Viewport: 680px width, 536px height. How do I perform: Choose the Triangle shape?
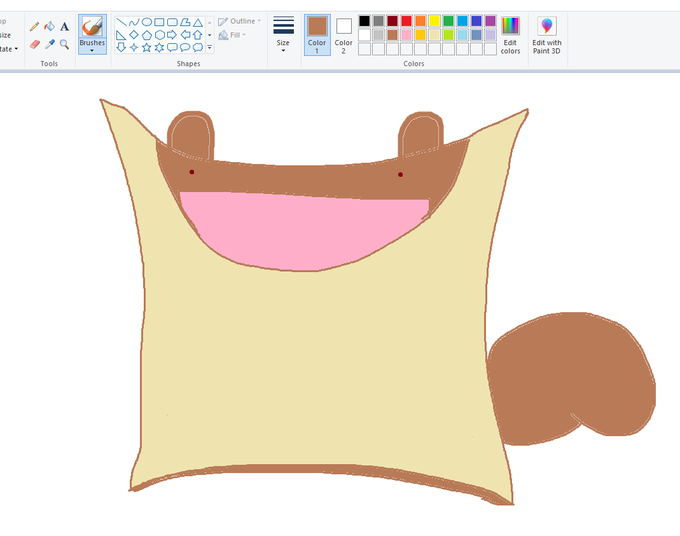click(x=198, y=22)
